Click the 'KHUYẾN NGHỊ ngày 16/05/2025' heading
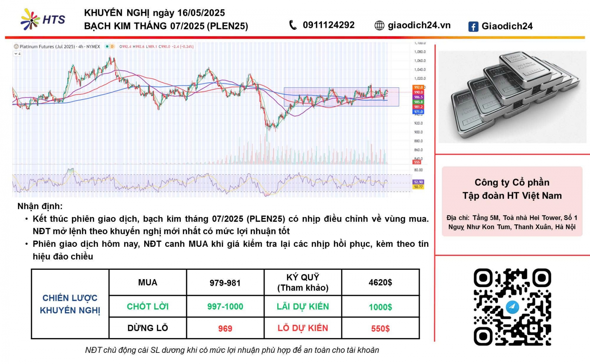This screenshot has height=364, width=590. pyautogui.click(x=154, y=13)
